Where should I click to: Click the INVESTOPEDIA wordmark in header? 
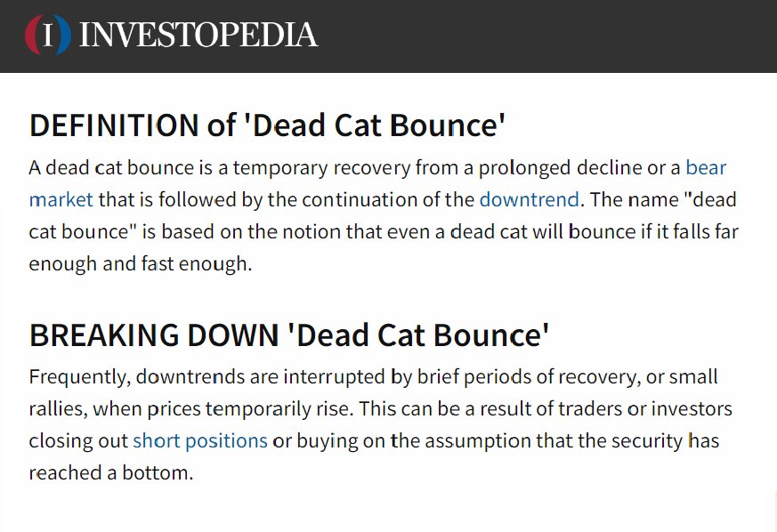198,36
